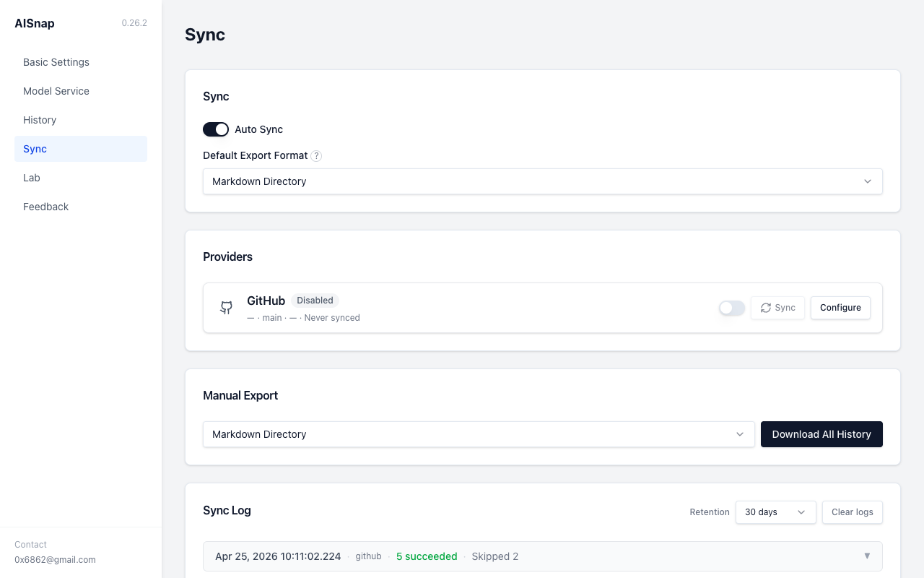924x578 pixels.
Task: Open the Model Service page
Action: click(x=81, y=91)
